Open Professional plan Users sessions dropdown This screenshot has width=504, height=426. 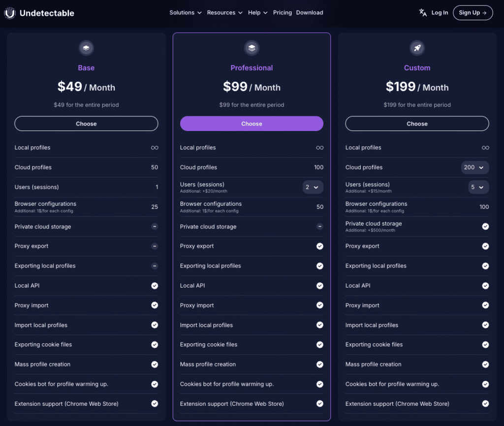tap(313, 187)
